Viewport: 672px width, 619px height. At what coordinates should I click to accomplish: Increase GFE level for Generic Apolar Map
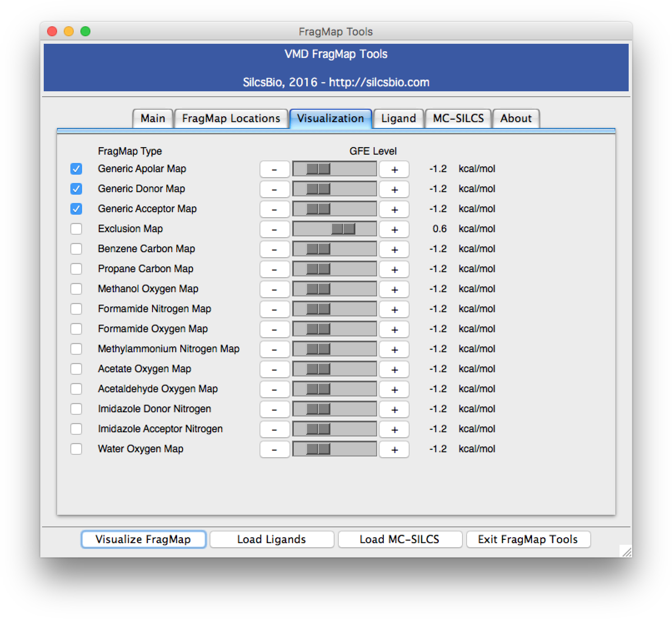pos(394,169)
